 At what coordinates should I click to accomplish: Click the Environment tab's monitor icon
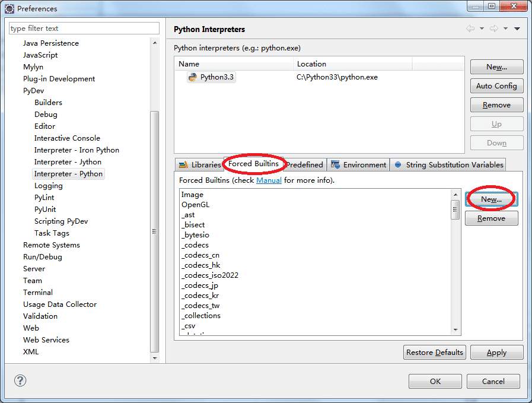pos(336,164)
